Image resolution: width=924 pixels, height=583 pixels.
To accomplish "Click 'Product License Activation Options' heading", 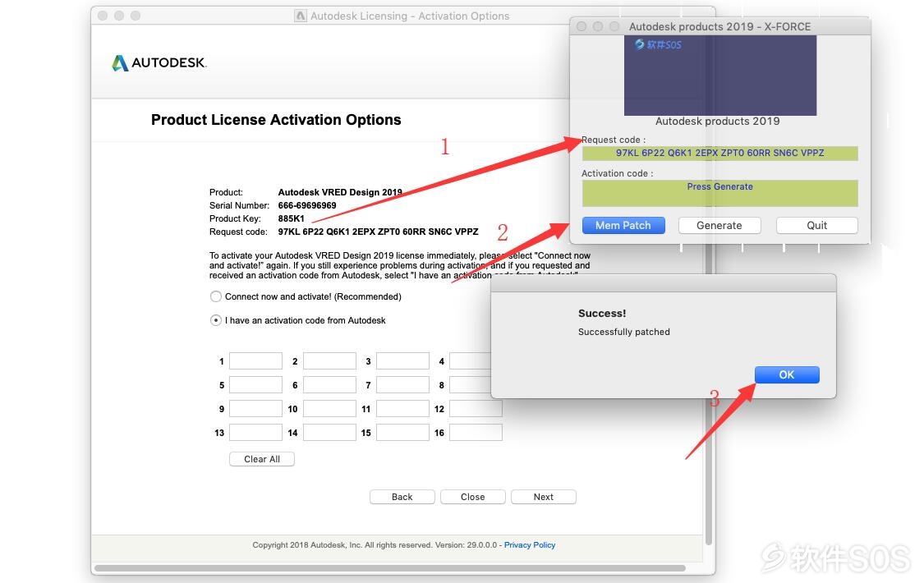I will [276, 120].
